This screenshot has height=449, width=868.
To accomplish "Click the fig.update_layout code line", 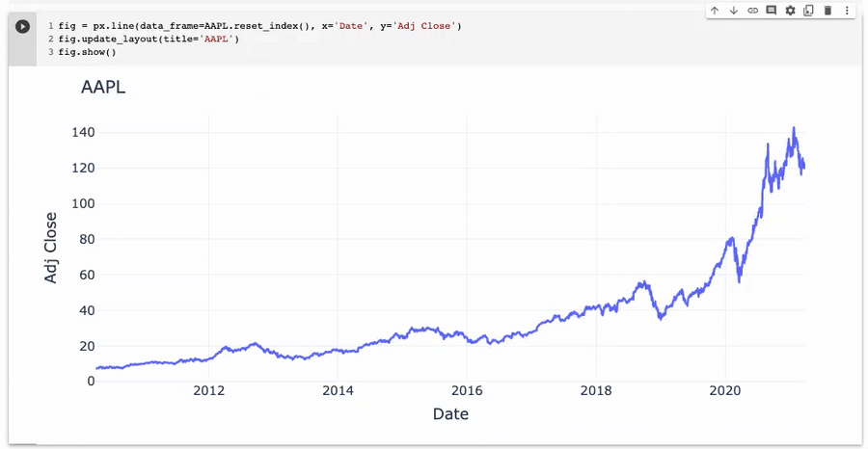I will coord(149,40).
